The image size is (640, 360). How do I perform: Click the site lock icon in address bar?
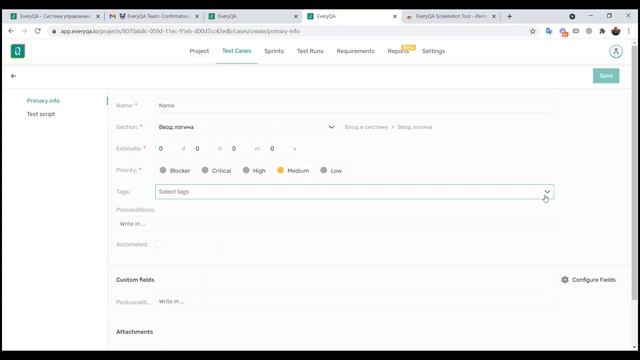coord(54,31)
